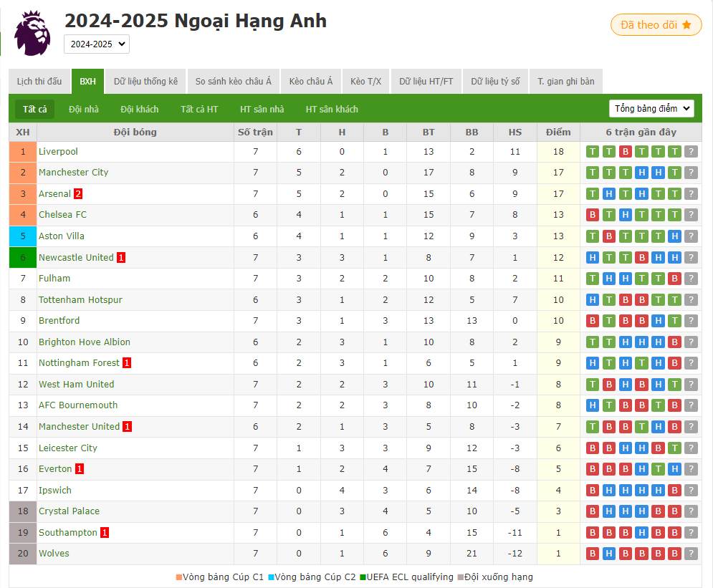Open the Dữ liệu thống kê tab
This screenshot has width=713, height=588.
click(145, 82)
